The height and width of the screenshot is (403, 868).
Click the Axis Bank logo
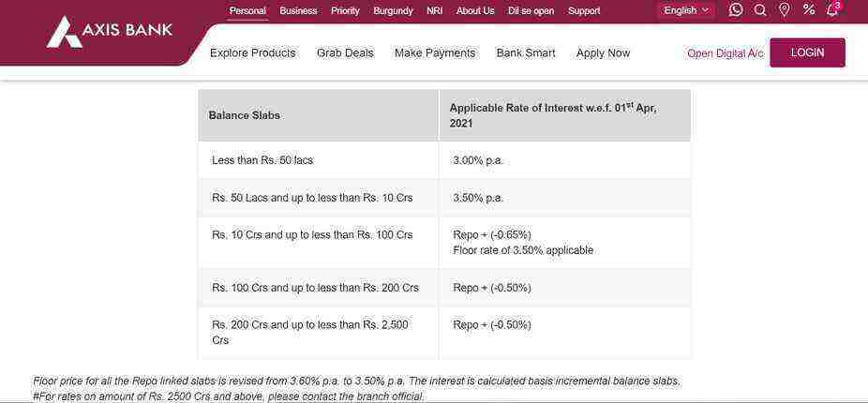(109, 32)
